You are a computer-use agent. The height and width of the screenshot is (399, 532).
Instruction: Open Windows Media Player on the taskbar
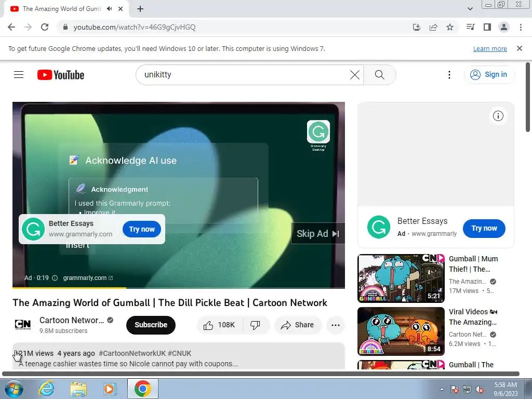tap(110, 389)
